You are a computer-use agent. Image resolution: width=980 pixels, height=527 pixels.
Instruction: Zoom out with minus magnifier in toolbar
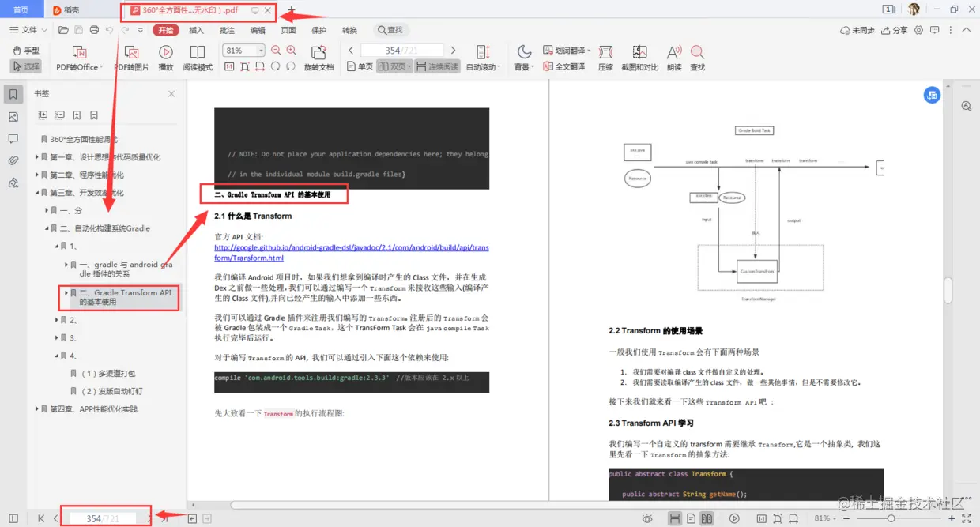(x=277, y=51)
